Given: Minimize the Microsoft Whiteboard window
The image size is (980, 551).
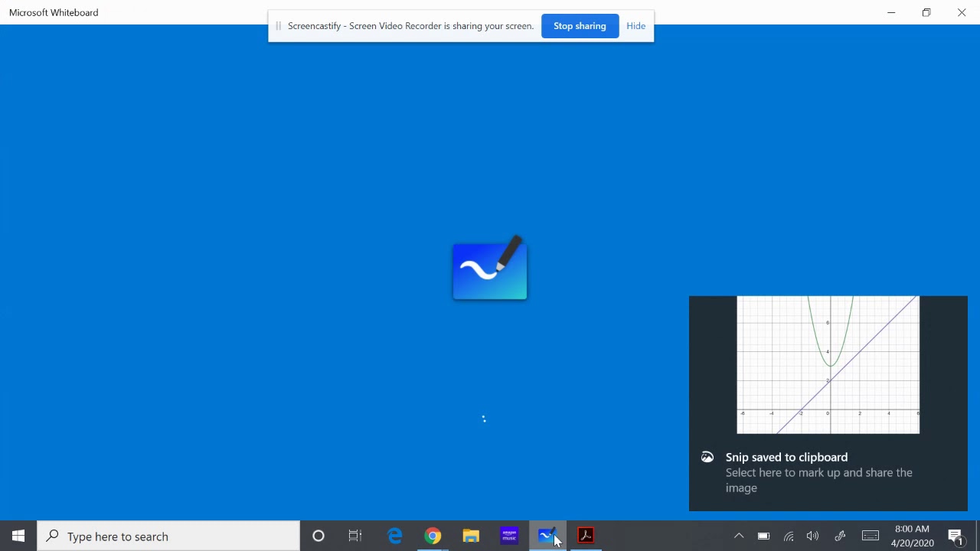Looking at the screenshot, I should click(891, 12).
